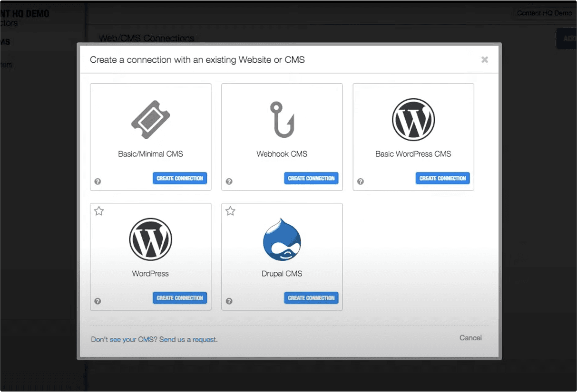577x392 pixels.
Task: Click the "Web/CMS Connections" heading behind dialog
Action: [x=147, y=38]
